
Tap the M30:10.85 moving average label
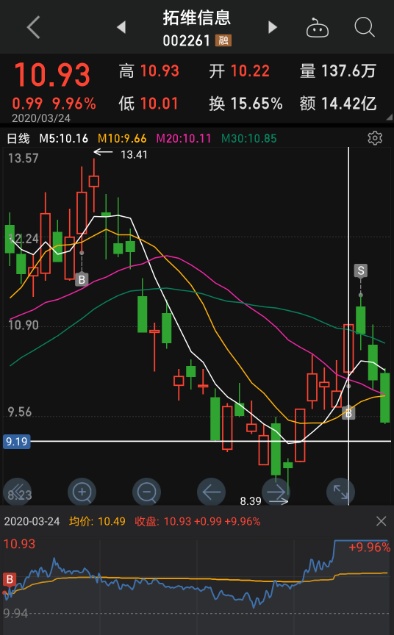pyautogui.click(x=249, y=139)
